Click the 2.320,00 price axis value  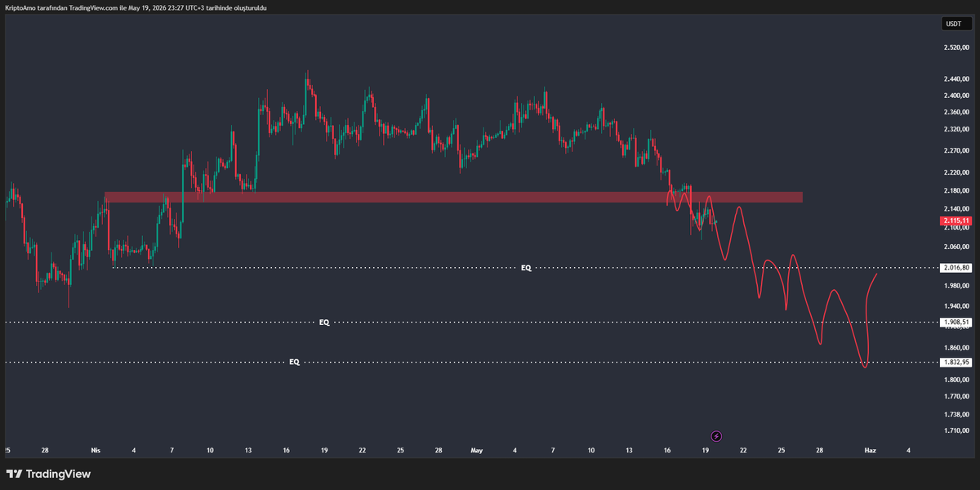pyautogui.click(x=955, y=129)
